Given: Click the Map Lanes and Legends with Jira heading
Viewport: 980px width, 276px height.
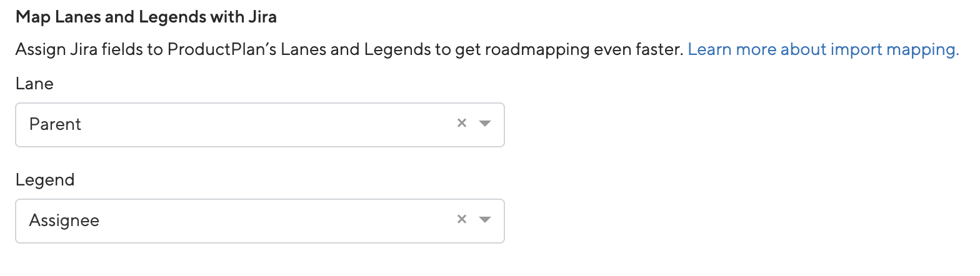Looking at the screenshot, I should (x=146, y=17).
